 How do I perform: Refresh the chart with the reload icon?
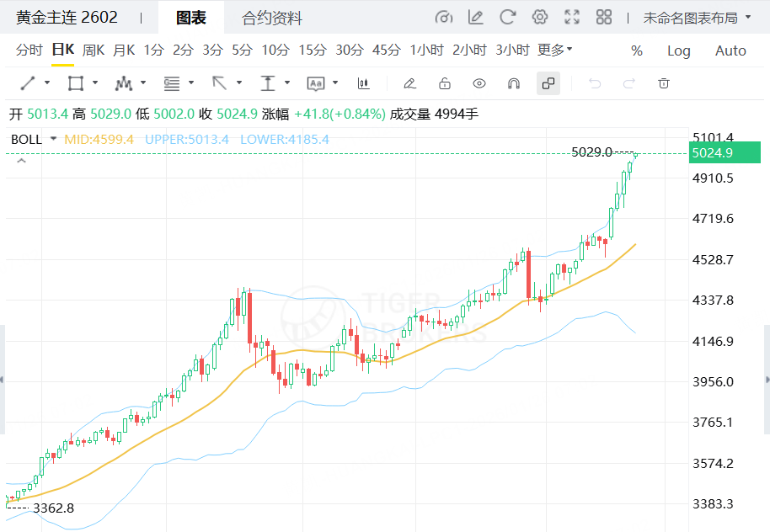point(507,18)
